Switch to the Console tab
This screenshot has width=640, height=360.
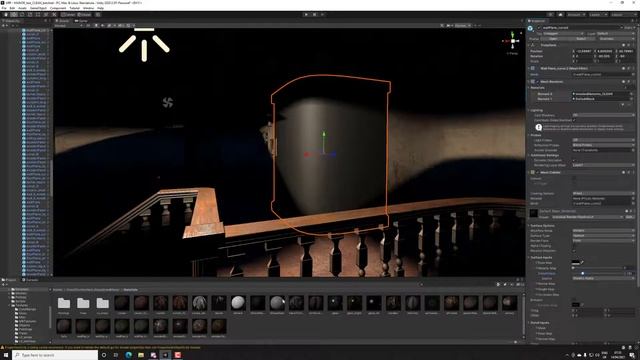30,280
